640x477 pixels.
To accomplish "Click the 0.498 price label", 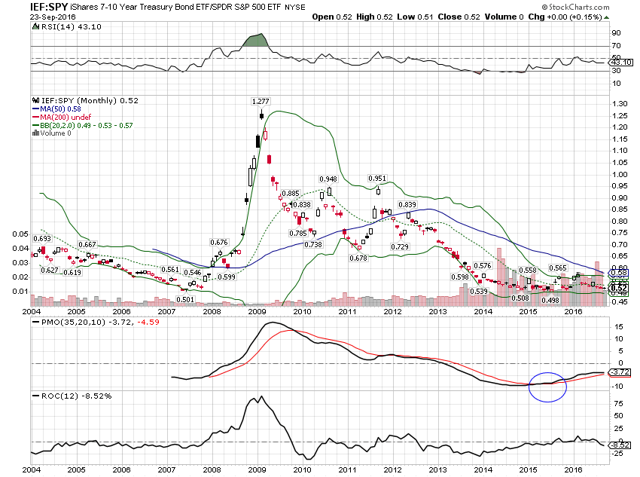I will 550,301.
